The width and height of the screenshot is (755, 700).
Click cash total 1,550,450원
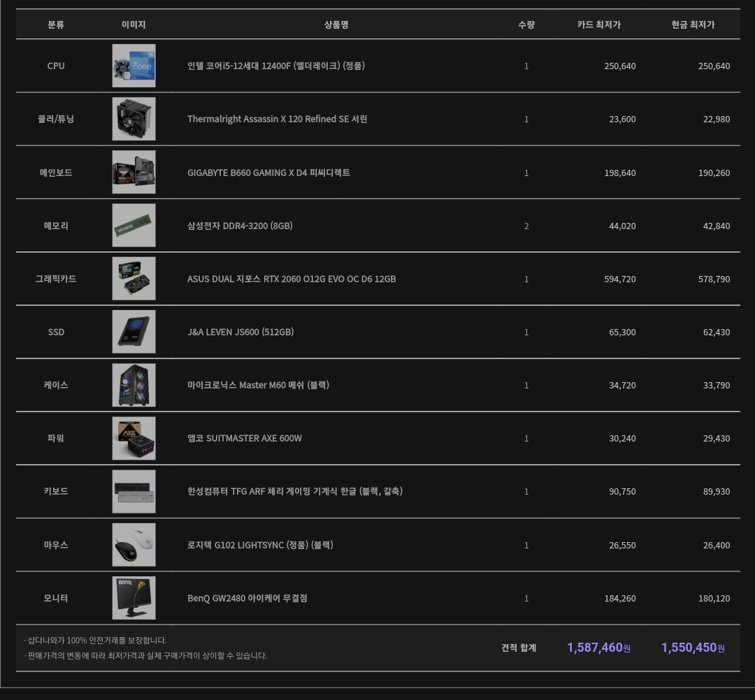coord(693,648)
